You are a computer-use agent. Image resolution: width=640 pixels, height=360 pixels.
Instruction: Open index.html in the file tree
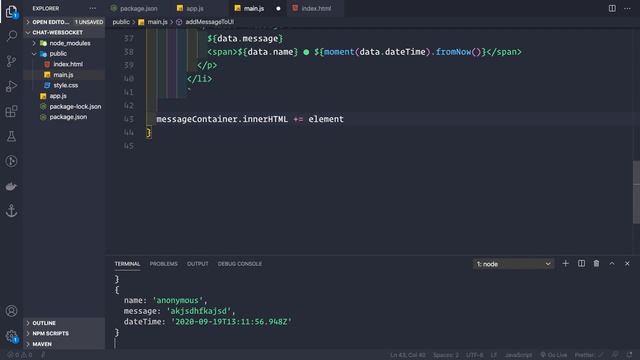(x=64, y=64)
